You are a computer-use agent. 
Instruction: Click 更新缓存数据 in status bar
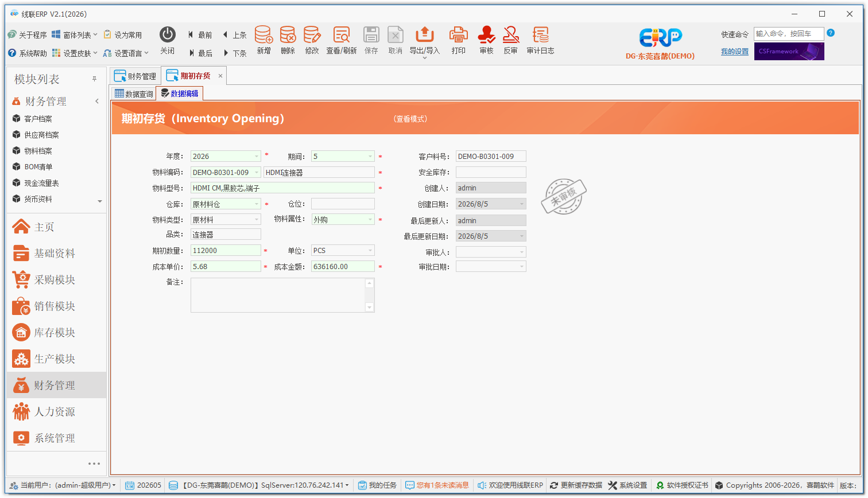[576, 485]
